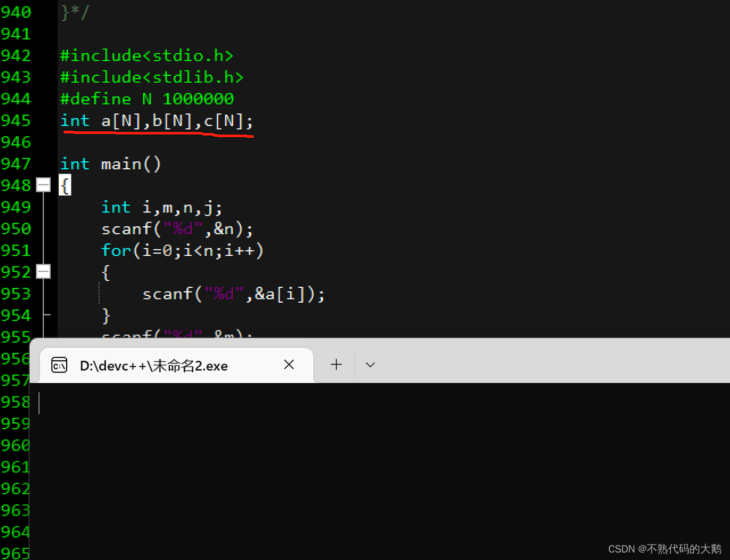This screenshot has height=560, width=730.
Task: Close the 未命名2.exe terminal tab
Action: coord(289,365)
